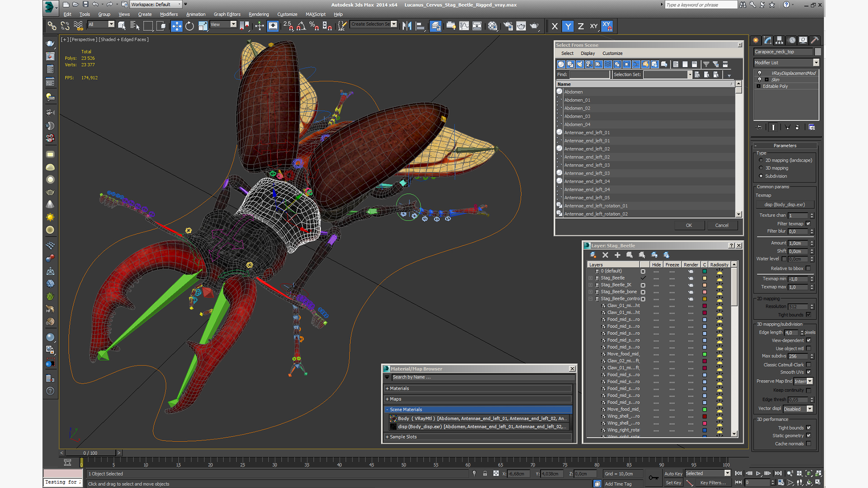This screenshot has height=488, width=868.
Task: Open the Rendering menu
Action: pos(259,14)
